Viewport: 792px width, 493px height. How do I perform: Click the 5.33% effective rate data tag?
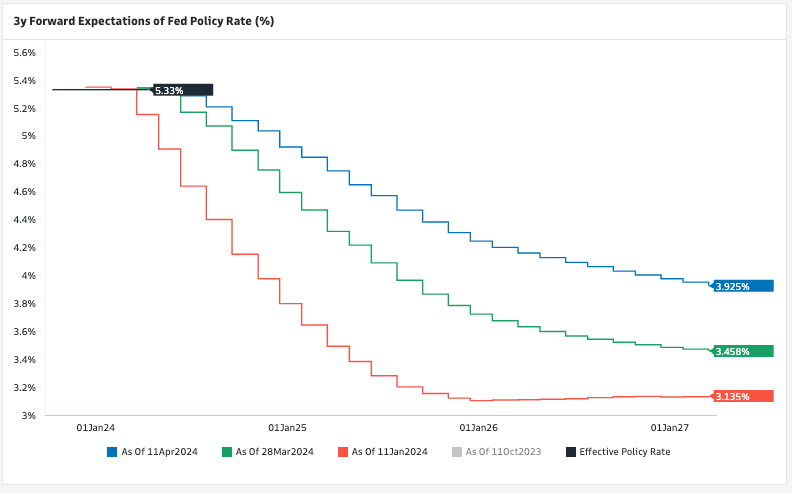(x=182, y=90)
